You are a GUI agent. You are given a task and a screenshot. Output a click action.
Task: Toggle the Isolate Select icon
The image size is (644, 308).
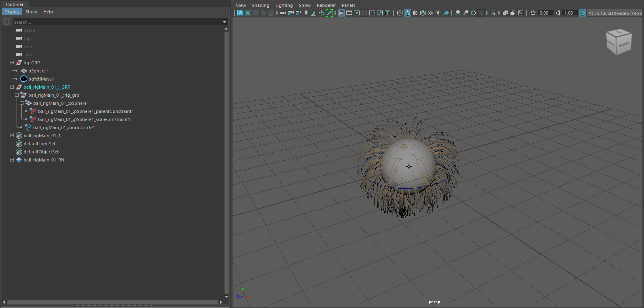pos(493,13)
